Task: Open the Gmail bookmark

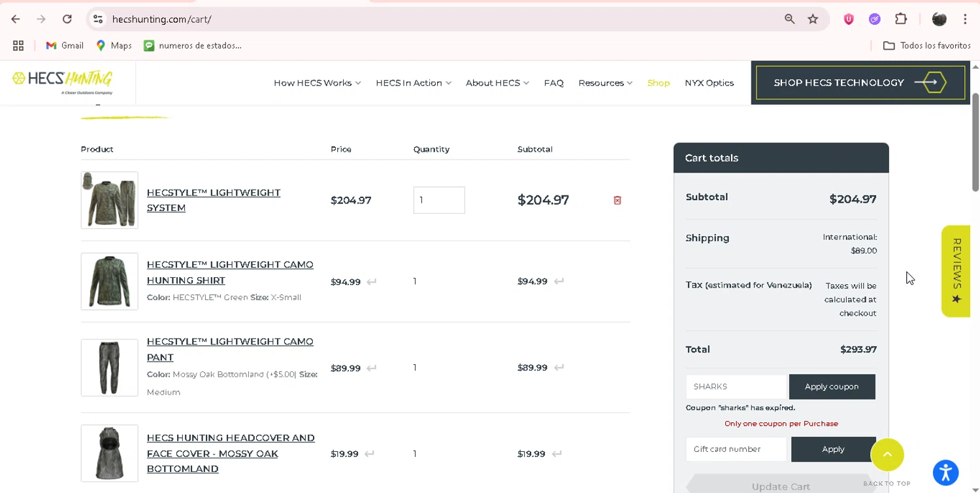Action: [x=65, y=46]
